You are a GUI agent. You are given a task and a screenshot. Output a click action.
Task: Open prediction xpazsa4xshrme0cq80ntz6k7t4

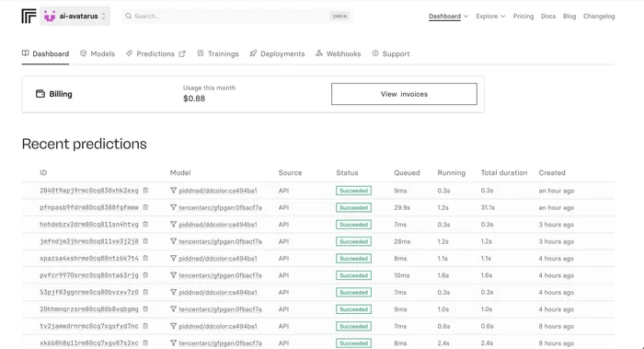point(88,258)
